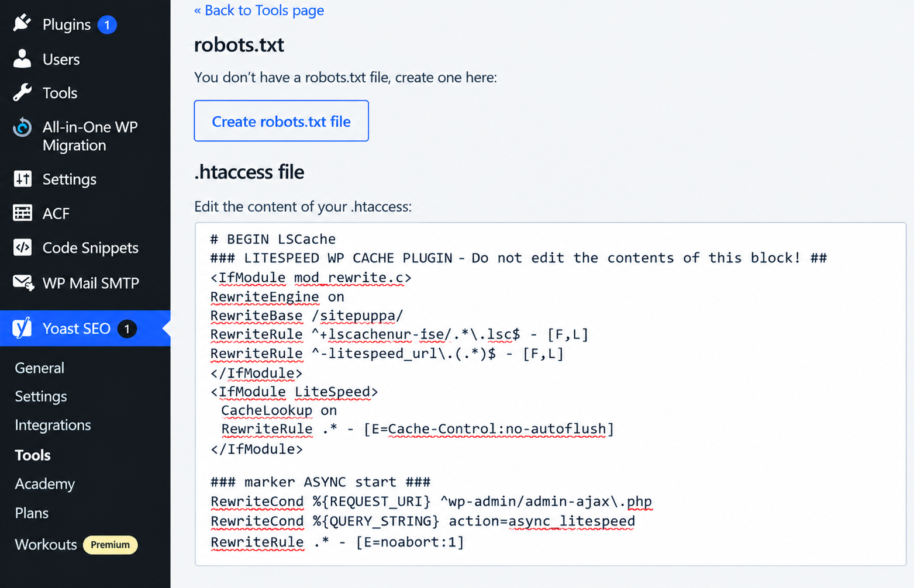Click 'You don't have a robots.txt file' text
Image resolution: width=914 pixels, height=588 pixels.
pos(346,77)
